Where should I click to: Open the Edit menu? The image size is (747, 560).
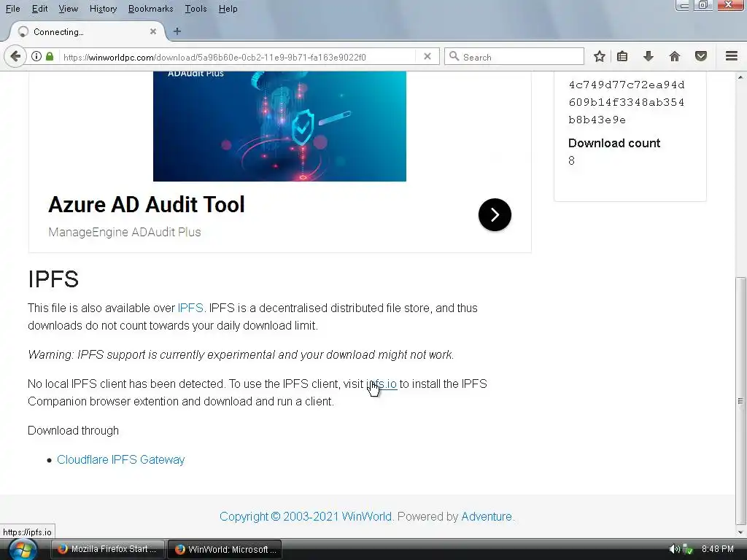(x=39, y=9)
